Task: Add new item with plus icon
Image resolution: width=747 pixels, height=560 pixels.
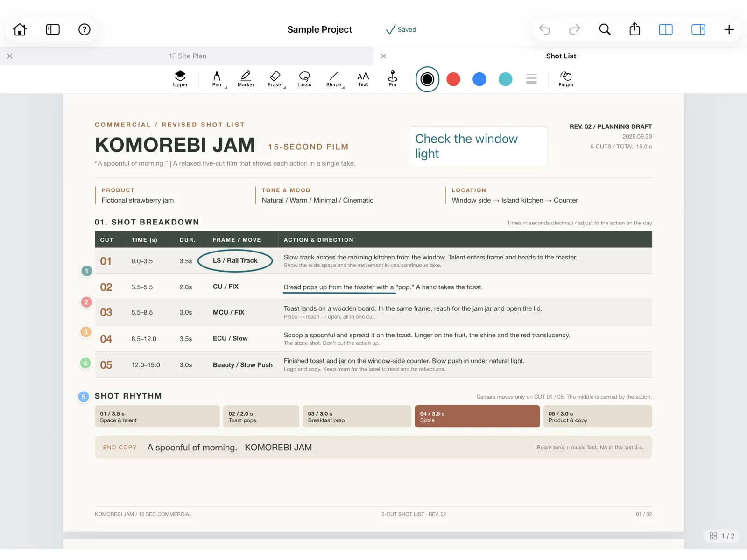Action: click(x=729, y=29)
